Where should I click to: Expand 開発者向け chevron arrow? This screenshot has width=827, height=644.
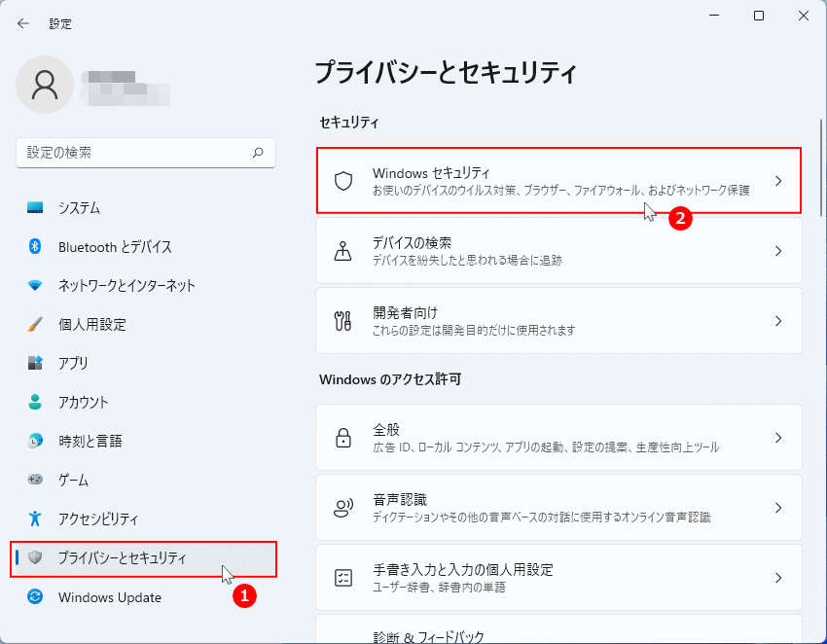tap(778, 321)
